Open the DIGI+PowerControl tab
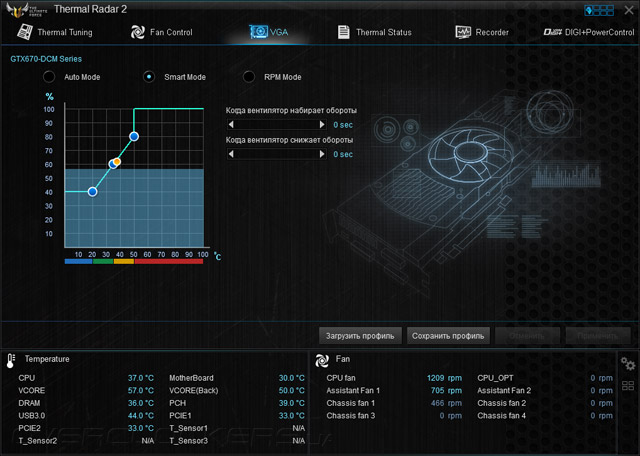Image resolution: width=640 pixels, height=456 pixels. (x=589, y=32)
